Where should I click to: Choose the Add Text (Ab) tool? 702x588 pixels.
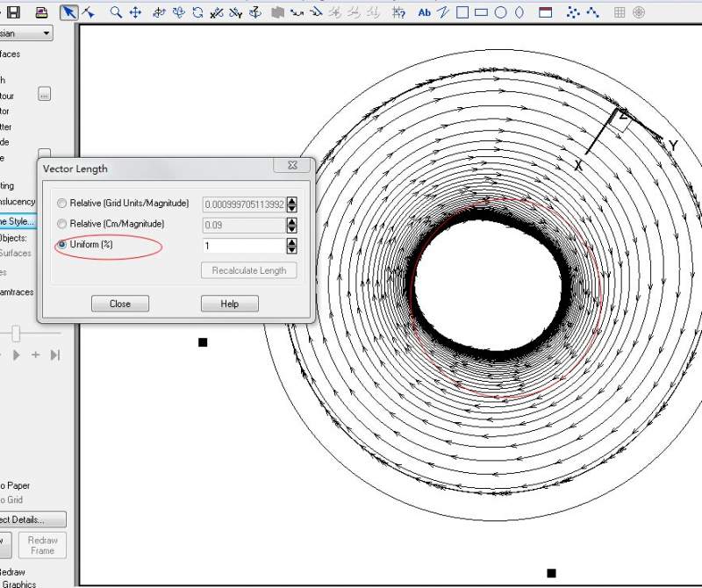coord(424,12)
